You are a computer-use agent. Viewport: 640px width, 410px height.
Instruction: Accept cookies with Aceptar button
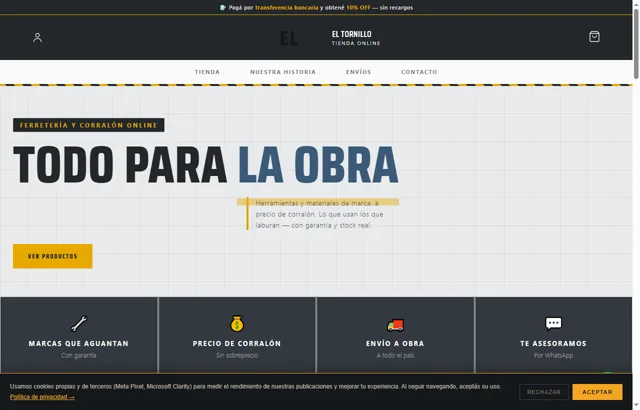597,392
